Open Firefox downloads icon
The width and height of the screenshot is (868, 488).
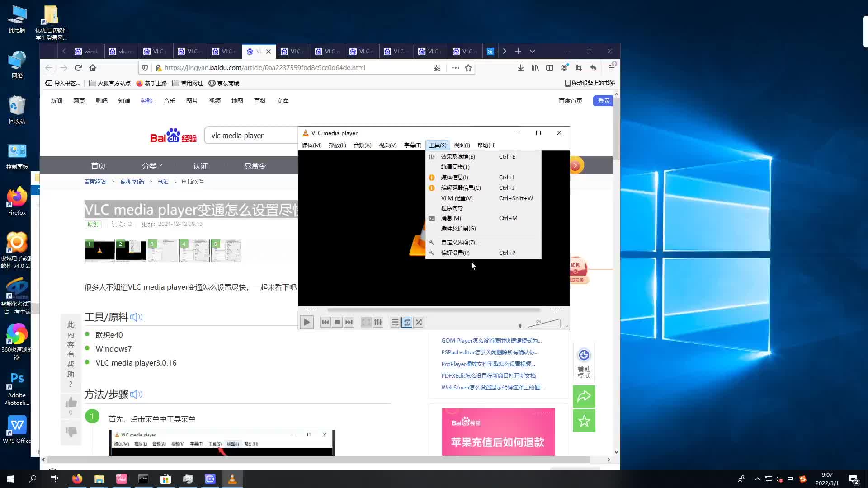521,68
